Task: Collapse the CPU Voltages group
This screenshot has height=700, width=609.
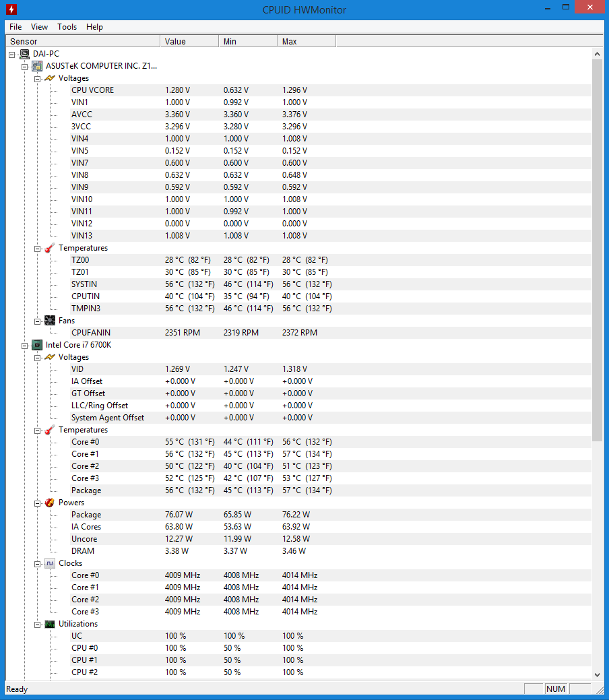Action: tap(38, 358)
